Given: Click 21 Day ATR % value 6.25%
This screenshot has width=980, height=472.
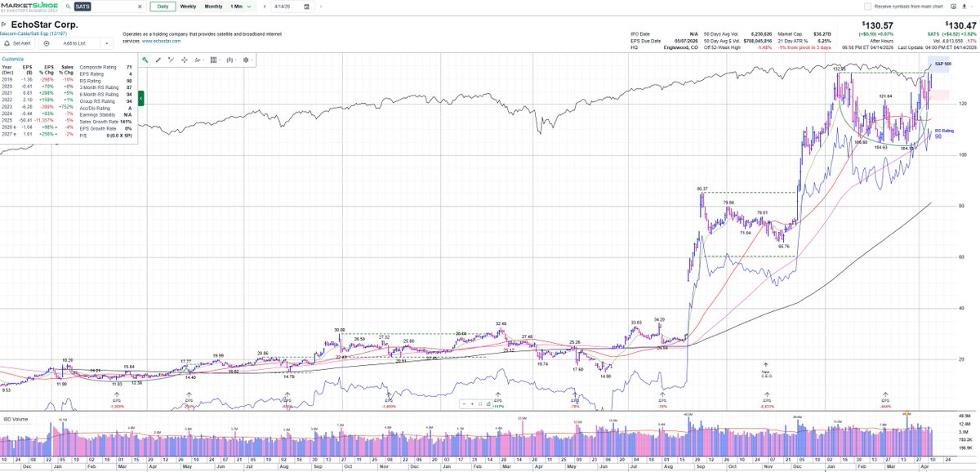Looking at the screenshot, I should [824, 41].
